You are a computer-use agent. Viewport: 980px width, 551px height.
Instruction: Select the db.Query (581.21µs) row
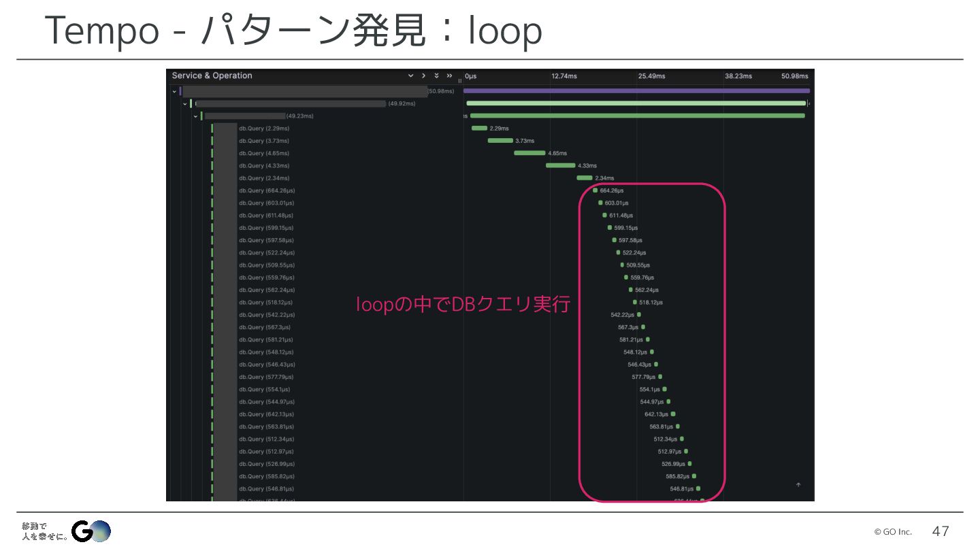click(266, 339)
